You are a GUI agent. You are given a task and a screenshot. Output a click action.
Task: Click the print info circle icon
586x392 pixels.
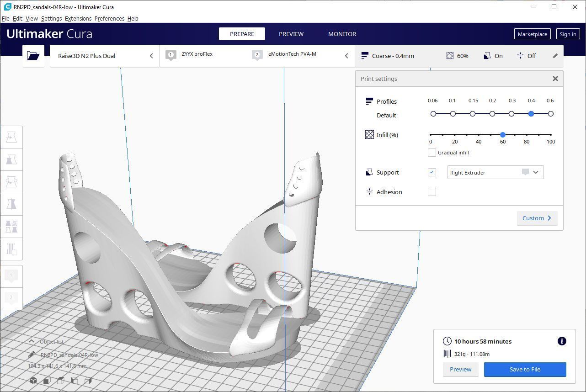pyautogui.click(x=562, y=341)
